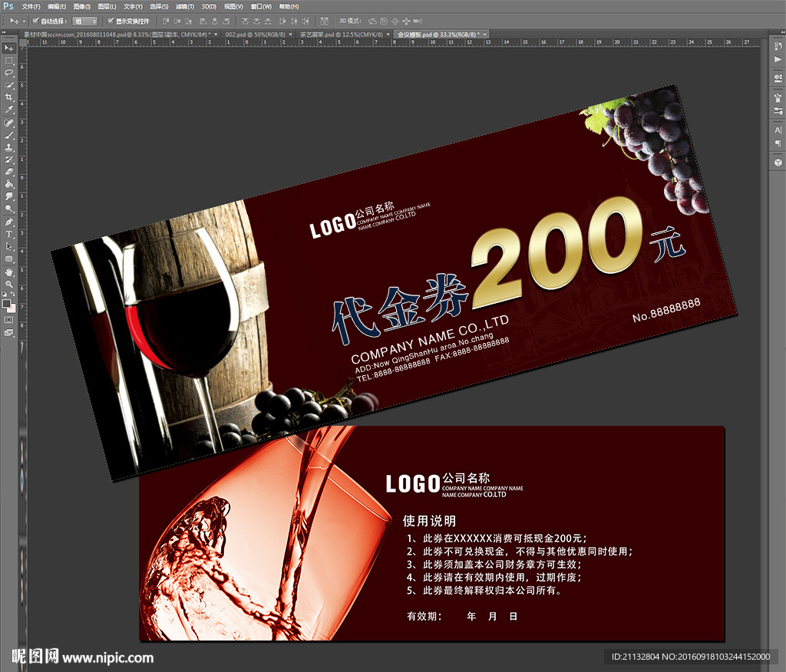Select the Dodge tool

(x=9, y=209)
